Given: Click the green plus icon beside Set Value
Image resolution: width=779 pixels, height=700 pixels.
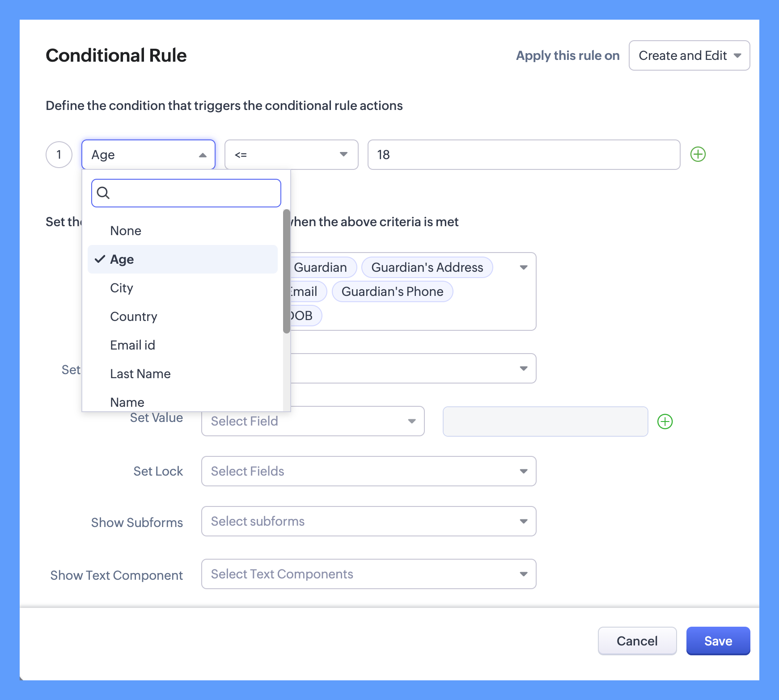Looking at the screenshot, I should [x=665, y=422].
